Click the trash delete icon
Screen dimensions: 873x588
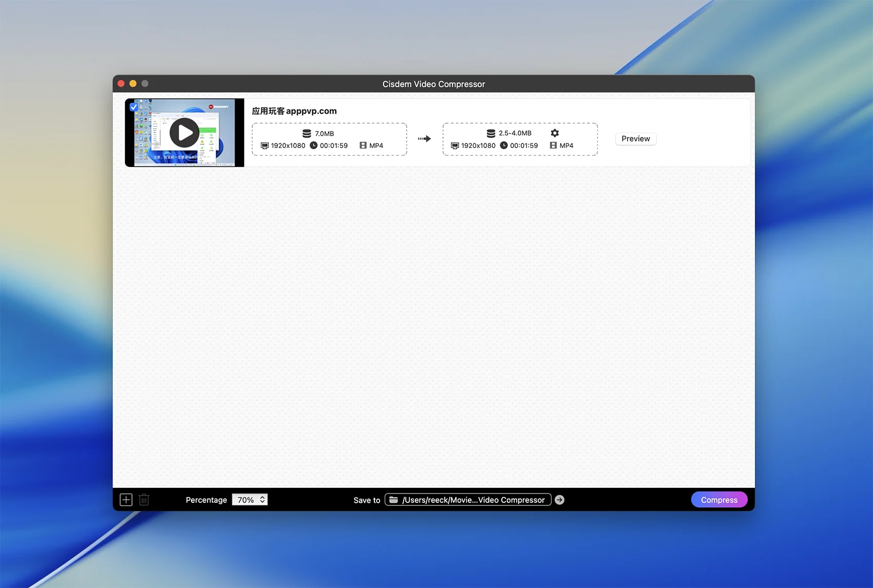coord(144,500)
